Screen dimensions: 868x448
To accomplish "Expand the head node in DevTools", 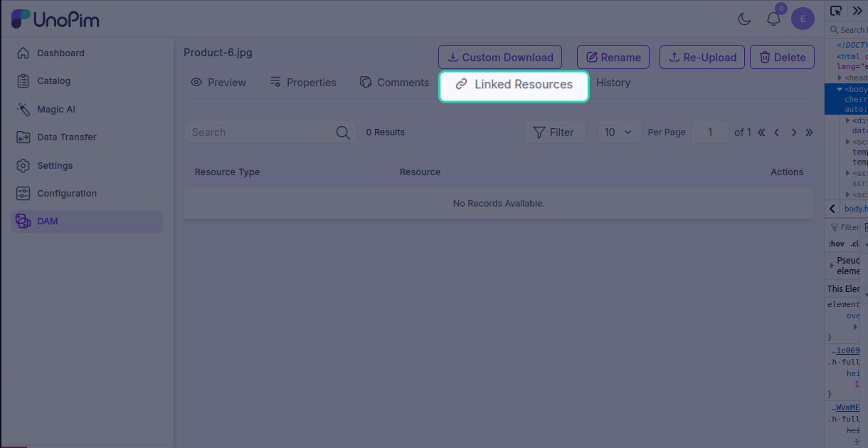I will click(x=840, y=78).
